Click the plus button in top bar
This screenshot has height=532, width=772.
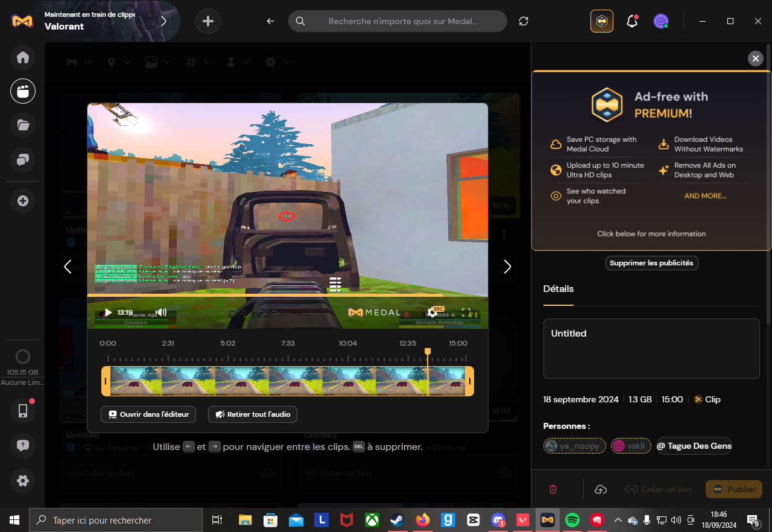point(208,21)
